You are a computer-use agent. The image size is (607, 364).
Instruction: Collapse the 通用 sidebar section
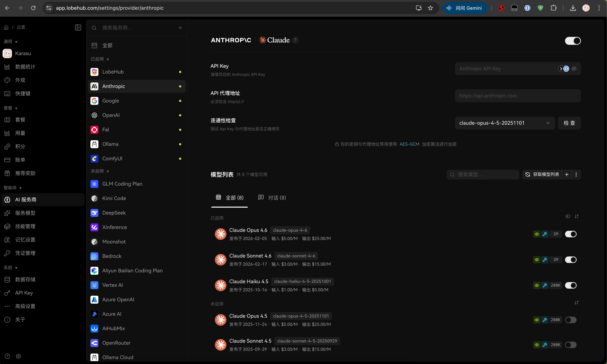pyautogui.click(x=10, y=42)
